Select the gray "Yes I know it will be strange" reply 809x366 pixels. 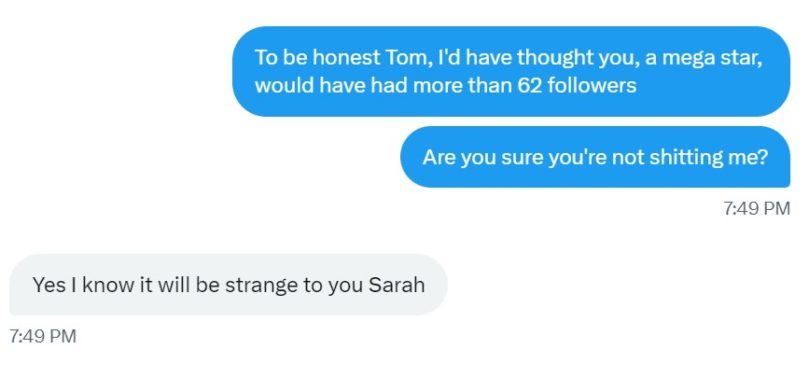[x=229, y=284]
